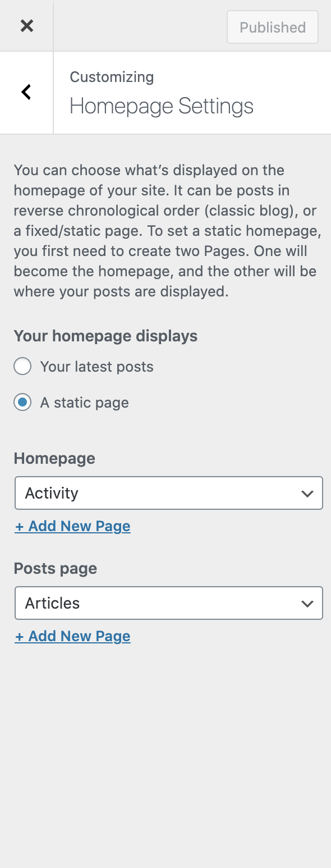Click Add New Page link under Posts page
Screen dimensions: 331x868
pyautogui.click(x=73, y=636)
